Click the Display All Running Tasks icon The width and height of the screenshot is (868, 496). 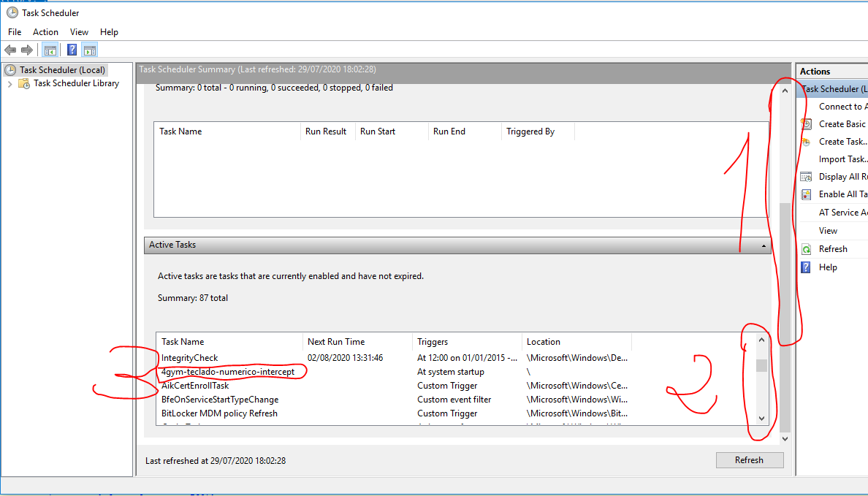point(806,177)
